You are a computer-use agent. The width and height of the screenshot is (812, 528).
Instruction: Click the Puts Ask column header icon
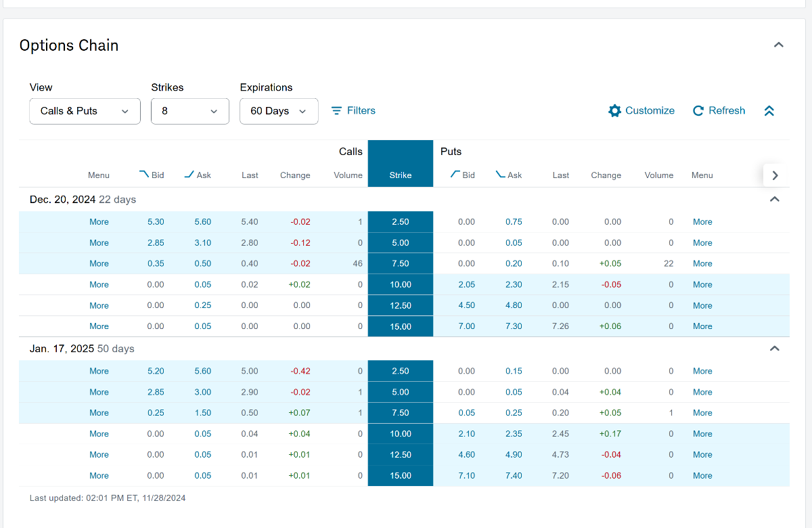pos(501,175)
